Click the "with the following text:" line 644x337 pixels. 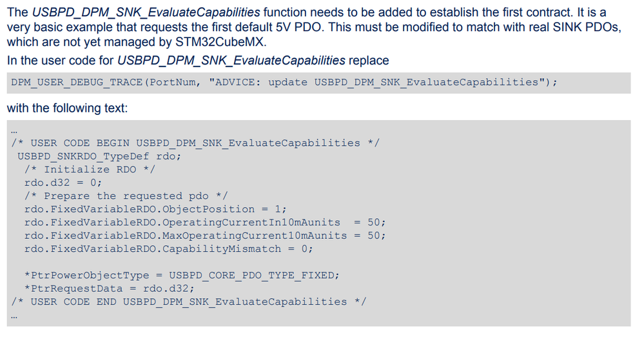click(x=67, y=108)
